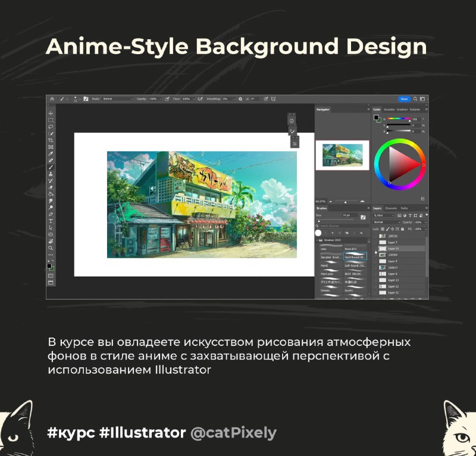Select the Rectangular Marquee tool
The width and height of the screenshot is (476, 456).
pos(51,120)
